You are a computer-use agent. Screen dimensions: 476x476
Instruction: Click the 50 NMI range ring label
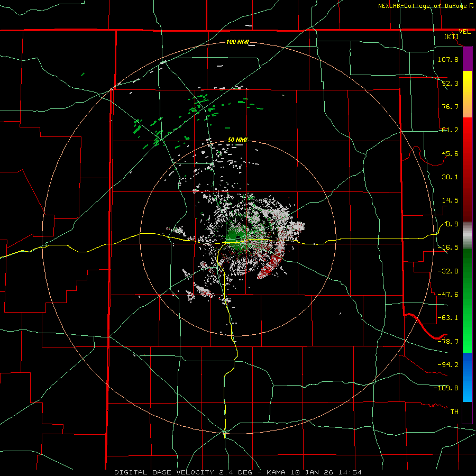pyautogui.click(x=237, y=140)
